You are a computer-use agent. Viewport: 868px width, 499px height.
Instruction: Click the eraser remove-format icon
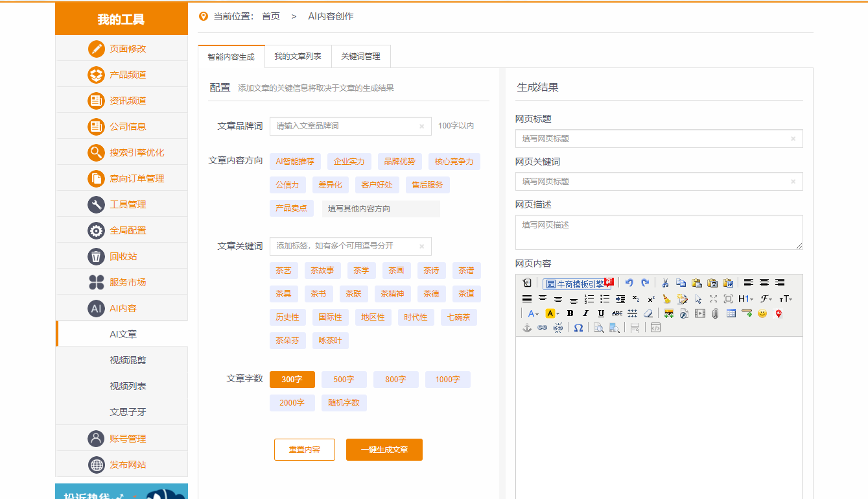pos(648,313)
